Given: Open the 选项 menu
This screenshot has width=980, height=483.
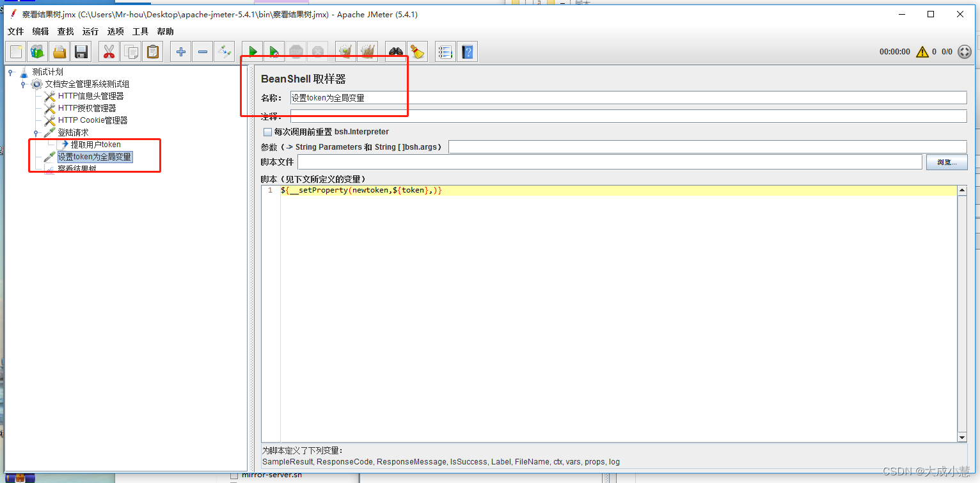Looking at the screenshot, I should click(x=115, y=31).
